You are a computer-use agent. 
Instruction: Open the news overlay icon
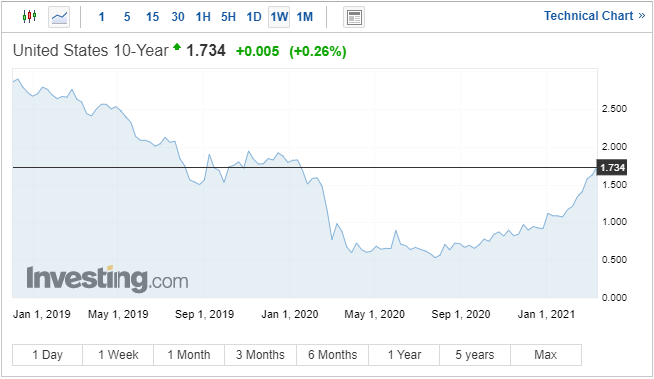coord(354,18)
